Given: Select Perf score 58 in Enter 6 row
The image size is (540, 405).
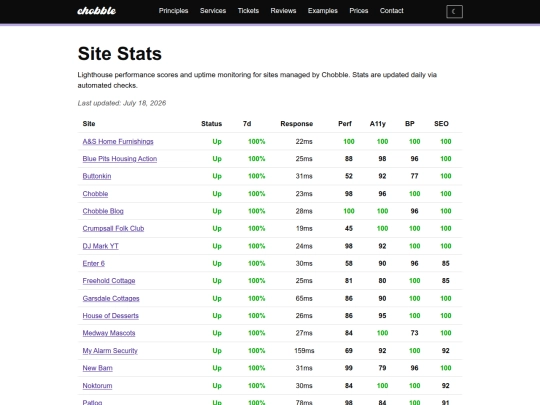Looking at the screenshot, I should 349,263.
